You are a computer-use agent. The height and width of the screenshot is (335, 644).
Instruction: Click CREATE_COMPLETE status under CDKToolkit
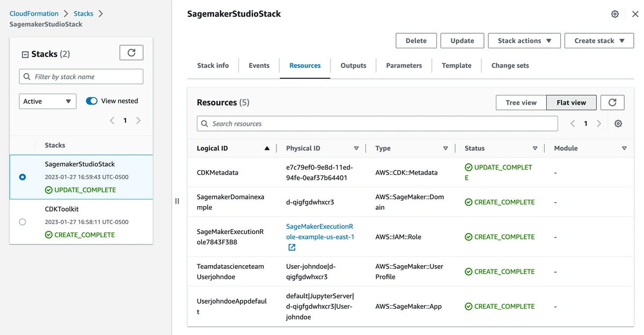point(79,235)
